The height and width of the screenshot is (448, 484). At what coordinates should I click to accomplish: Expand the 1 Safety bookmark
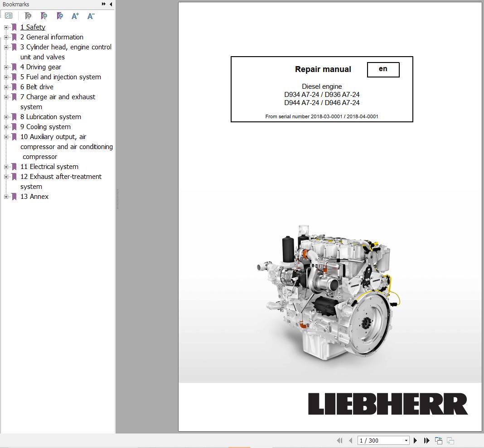pyautogui.click(x=6, y=27)
